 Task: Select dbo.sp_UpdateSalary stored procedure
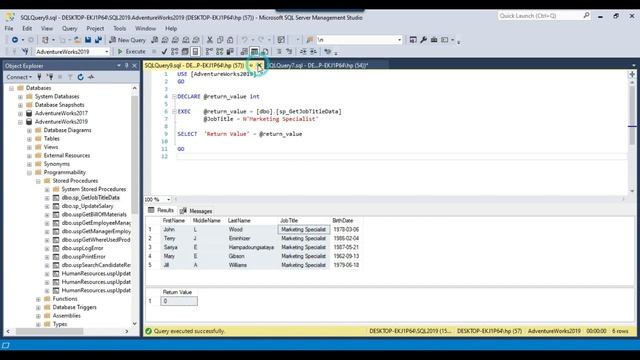(x=87, y=206)
